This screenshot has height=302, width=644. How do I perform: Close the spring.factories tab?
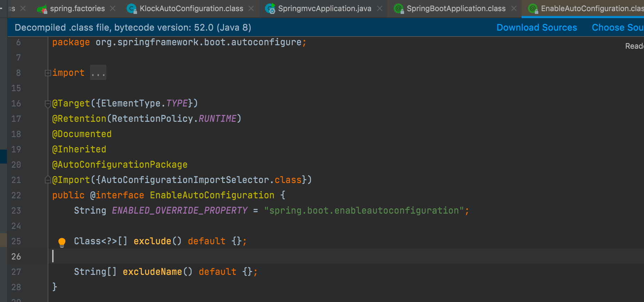click(x=113, y=8)
